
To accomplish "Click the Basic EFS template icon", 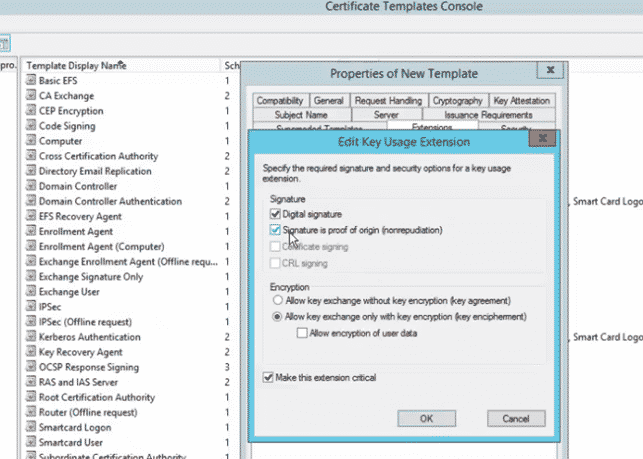I will click(x=31, y=80).
